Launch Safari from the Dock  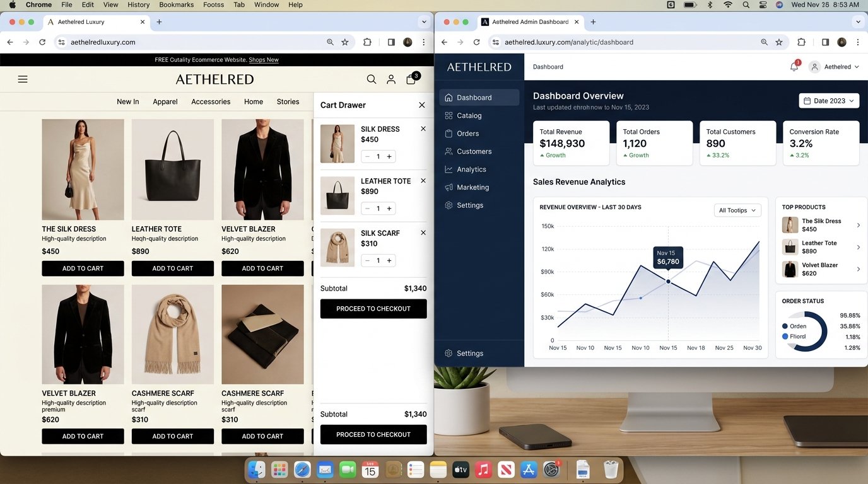(302, 470)
